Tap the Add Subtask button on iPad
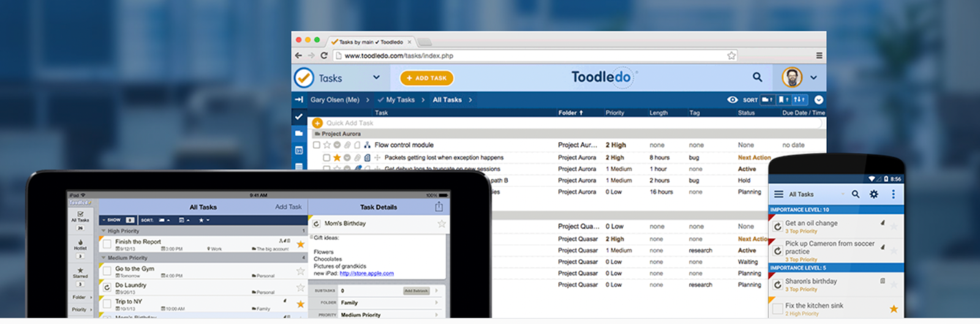Image resolution: width=980 pixels, height=324 pixels. 416,291
